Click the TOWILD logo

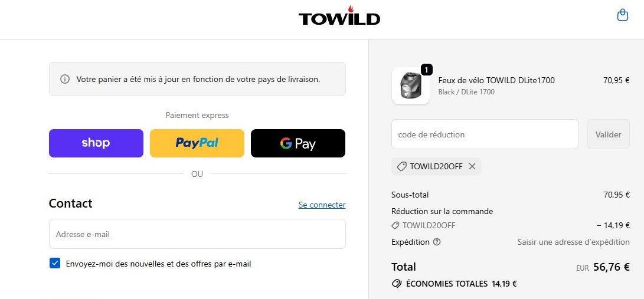(x=339, y=17)
